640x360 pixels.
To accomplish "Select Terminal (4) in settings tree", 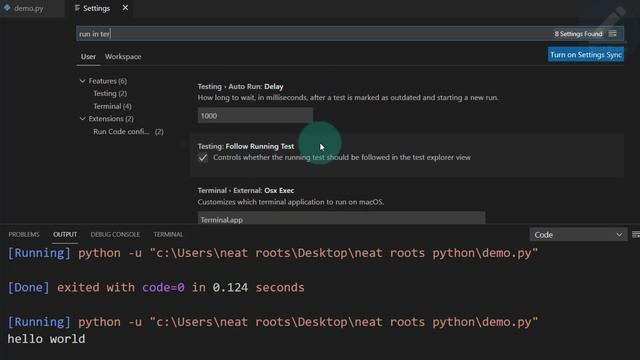I will click(x=112, y=106).
